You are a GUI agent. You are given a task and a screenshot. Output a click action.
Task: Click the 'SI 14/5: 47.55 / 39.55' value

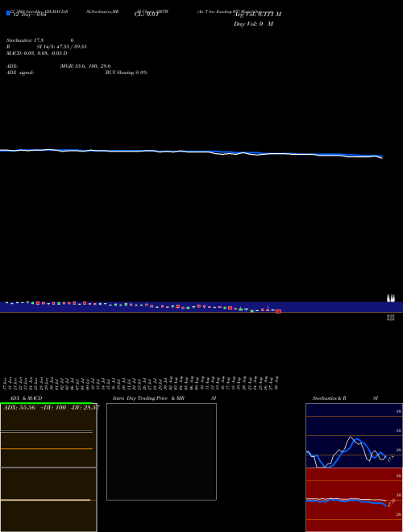click(x=62, y=47)
